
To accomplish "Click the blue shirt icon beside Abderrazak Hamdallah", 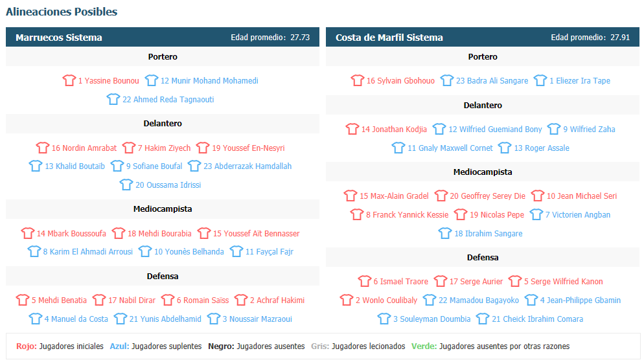I will tap(194, 166).
